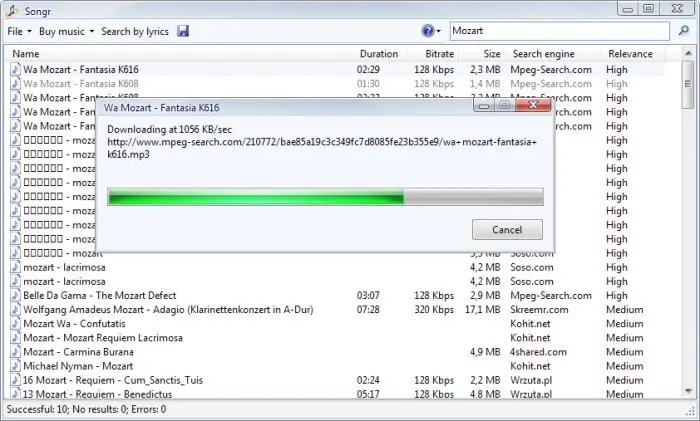Select Mozart - Mozart Requiem Lacrimosa row
Image resolution: width=700 pixels, height=421 pixels.
[338, 338]
